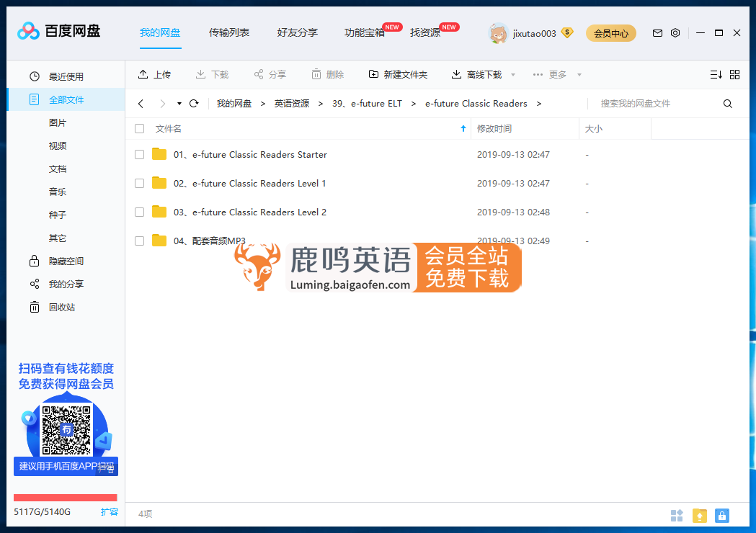The height and width of the screenshot is (533, 756).
Task: Check the 04 配套音频MP3 checkbox
Action: (x=139, y=241)
